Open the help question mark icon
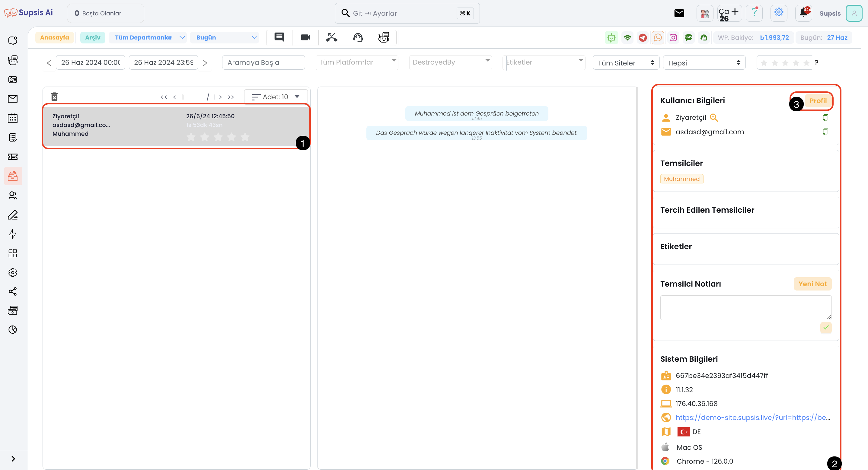 (755, 13)
